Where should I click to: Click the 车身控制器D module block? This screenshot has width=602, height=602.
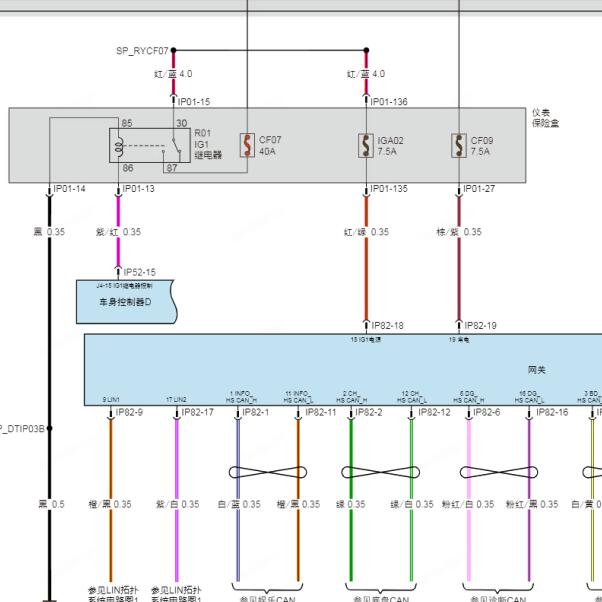coord(126,302)
